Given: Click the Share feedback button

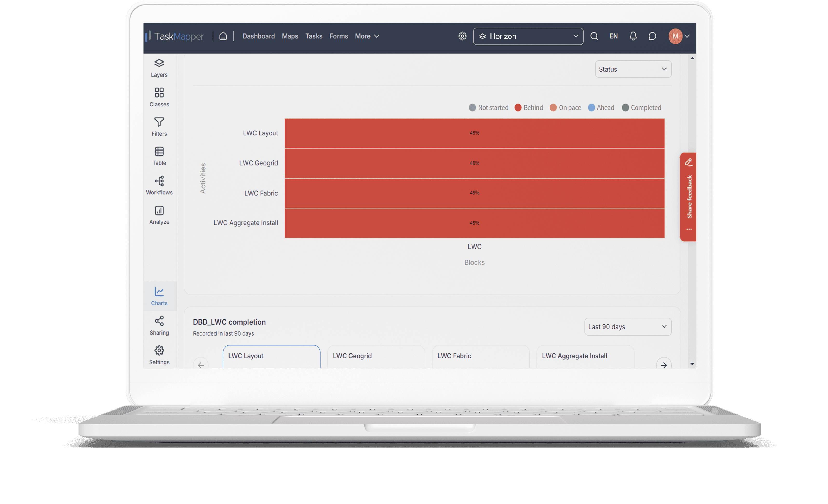Looking at the screenshot, I should click(x=689, y=196).
